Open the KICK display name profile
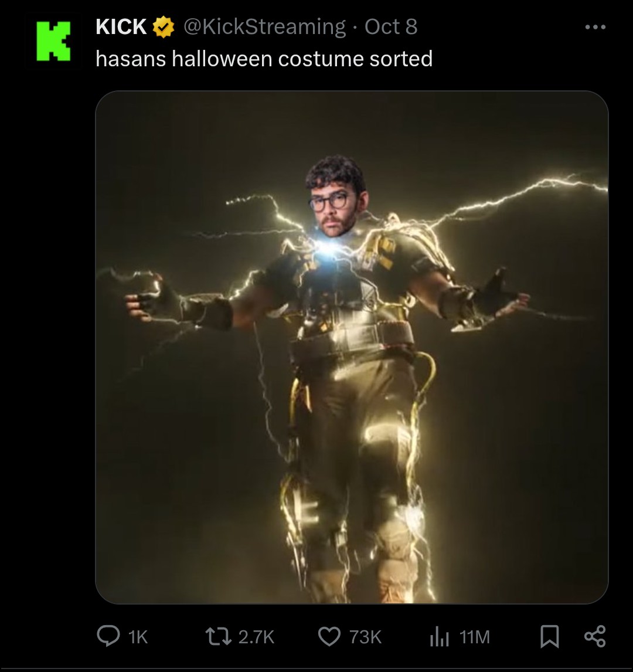Image resolution: width=633 pixels, height=672 pixels. (x=121, y=26)
